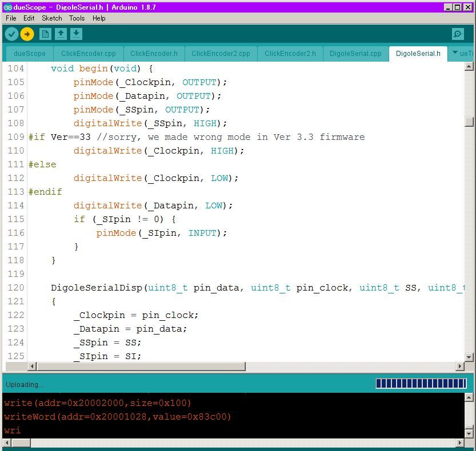The width and height of the screenshot is (476, 451).
Task: Click editor vertical scrollbar down arrow
Action: point(469,357)
